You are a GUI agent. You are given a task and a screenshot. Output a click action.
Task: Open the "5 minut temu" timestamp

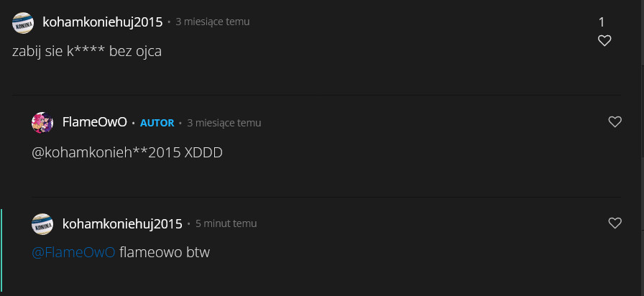pyautogui.click(x=226, y=224)
